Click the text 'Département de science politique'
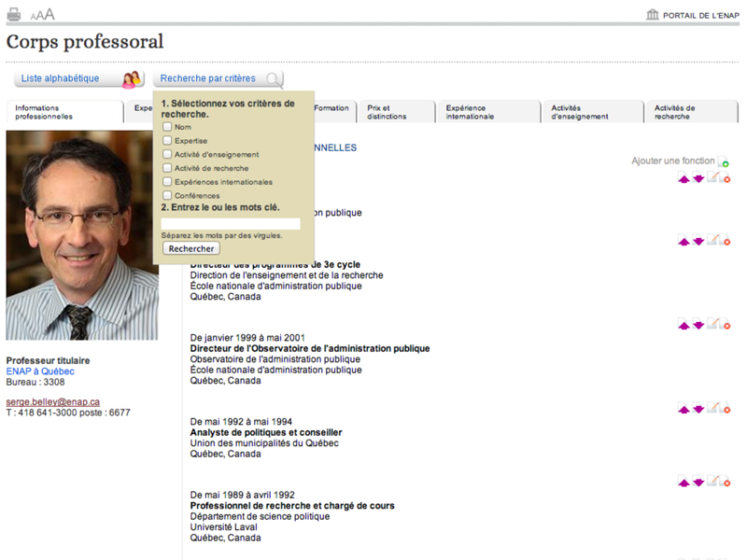 point(260,516)
